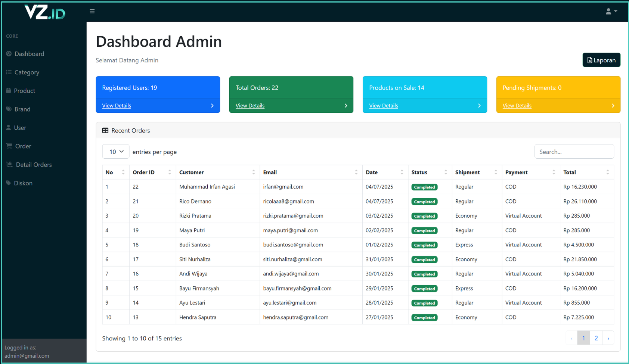Image resolution: width=629 pixels, height=364 pixels.
Task: Toggle the sidebar hamburger menu icon
Action: [x=92, y=11]
